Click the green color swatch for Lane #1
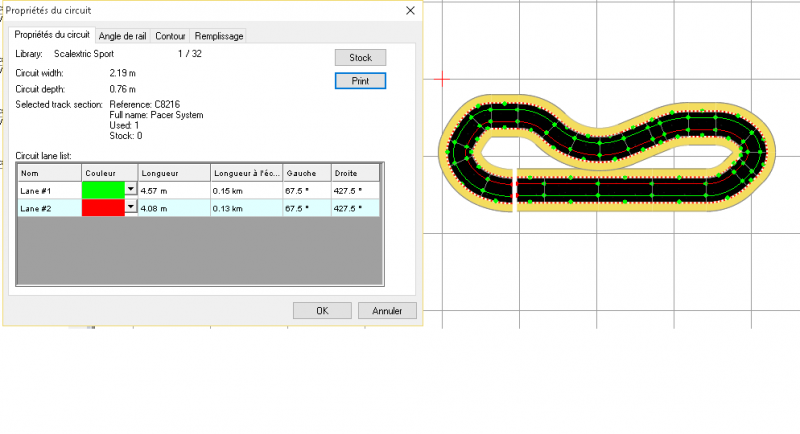 click(x=103, y=190)
